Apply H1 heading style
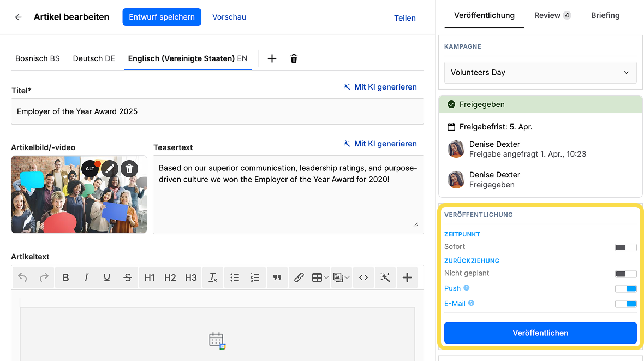644x361 pixels. pos(150,277)
